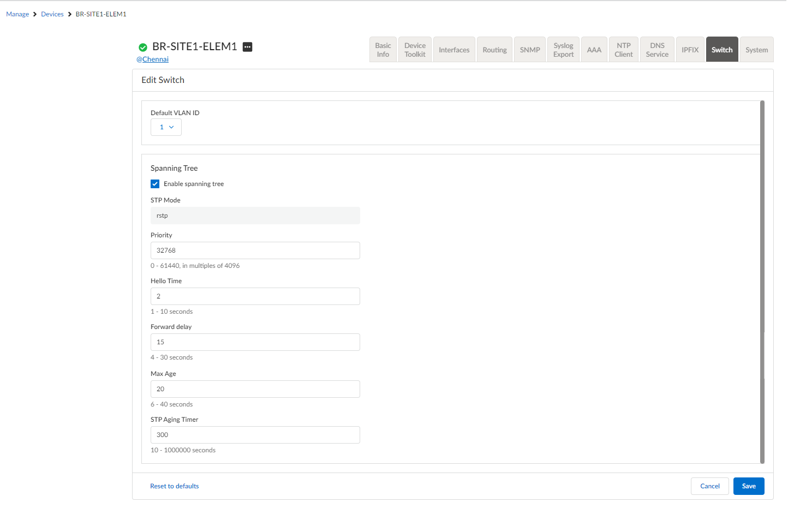Screen dimensions: 788x532
Task: Open the System tab
Action: coord(756,50)
